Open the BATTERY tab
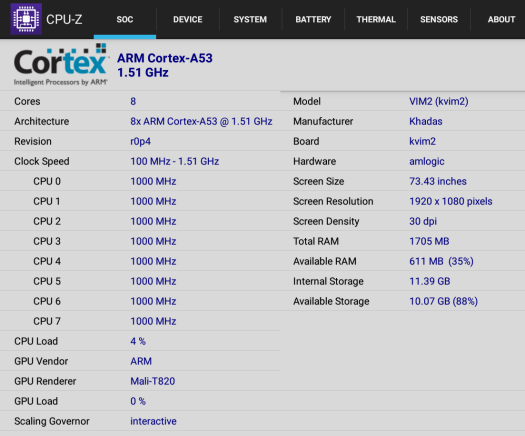Image resolution: width=525 pixels, height=436 pixels. 313,19
